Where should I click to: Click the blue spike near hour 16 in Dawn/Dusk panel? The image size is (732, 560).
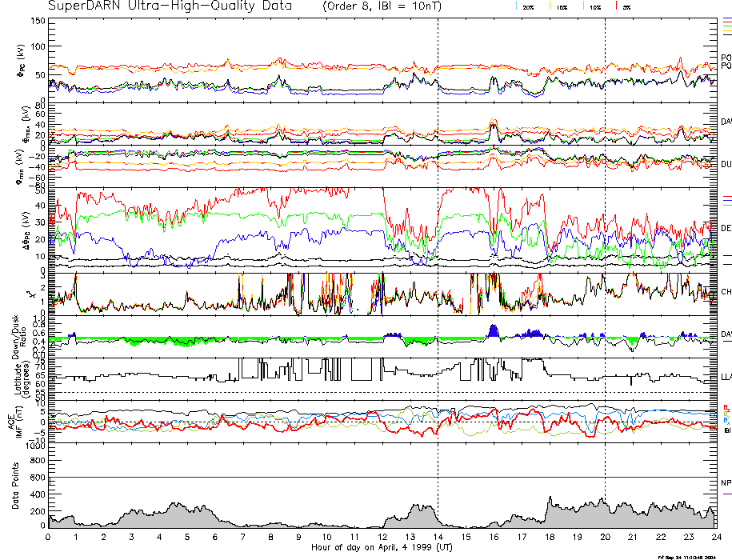pos(493,330)
